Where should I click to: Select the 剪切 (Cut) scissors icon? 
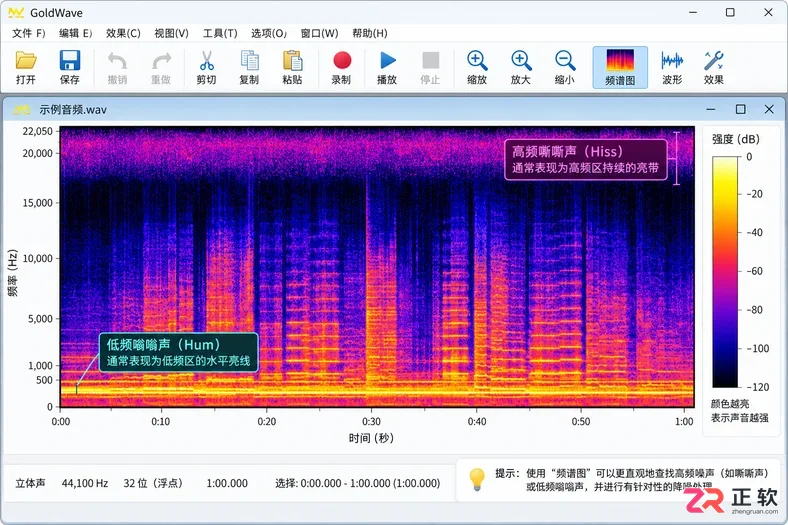click(x=206, y=60)
